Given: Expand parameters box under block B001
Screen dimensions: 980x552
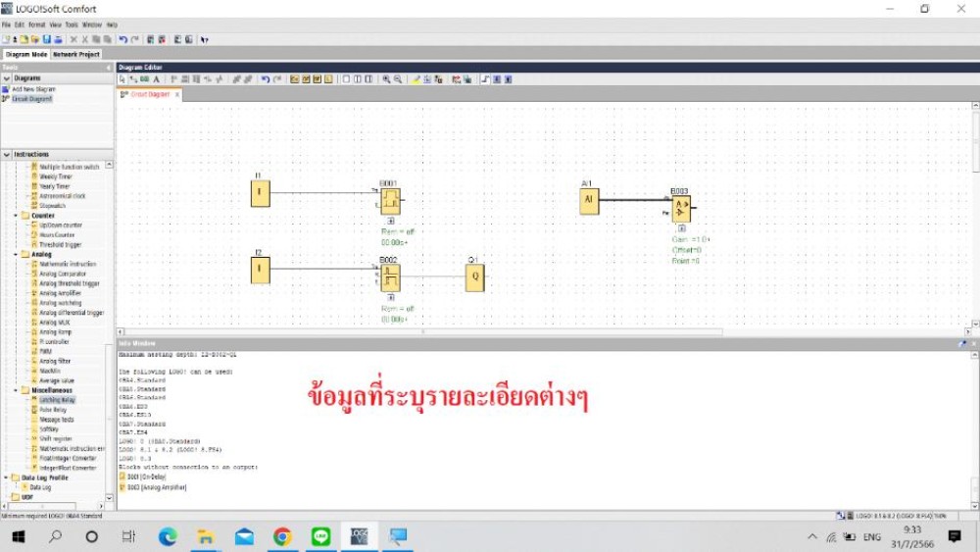Looking at the screenshot, I should point(391,221).
